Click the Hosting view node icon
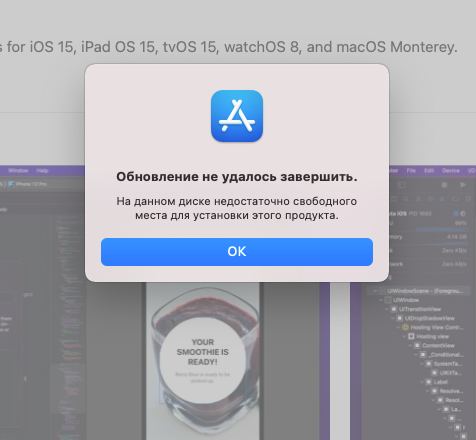The height and width of the screenshot is (440, 476). tap(411, 336)
